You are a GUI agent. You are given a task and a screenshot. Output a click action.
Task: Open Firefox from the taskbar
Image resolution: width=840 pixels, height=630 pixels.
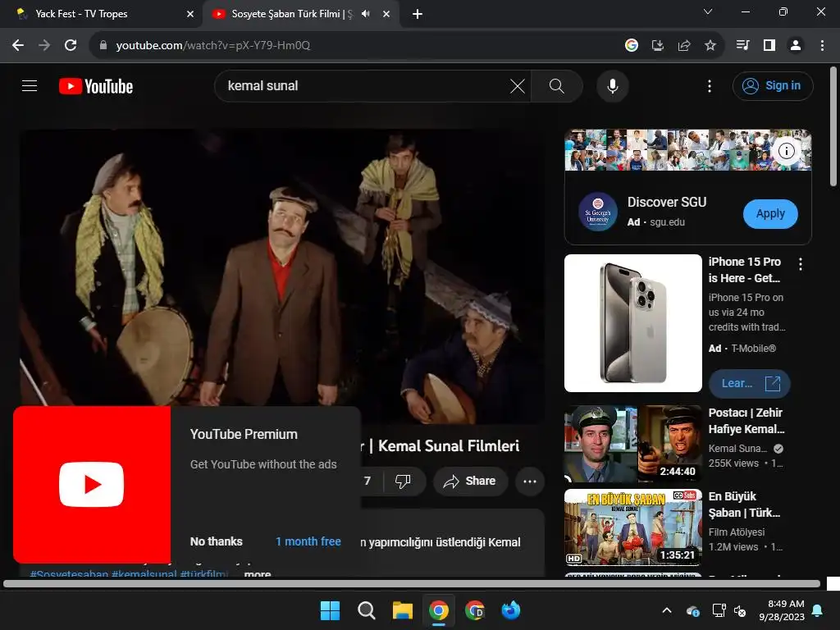pos(510,610)
